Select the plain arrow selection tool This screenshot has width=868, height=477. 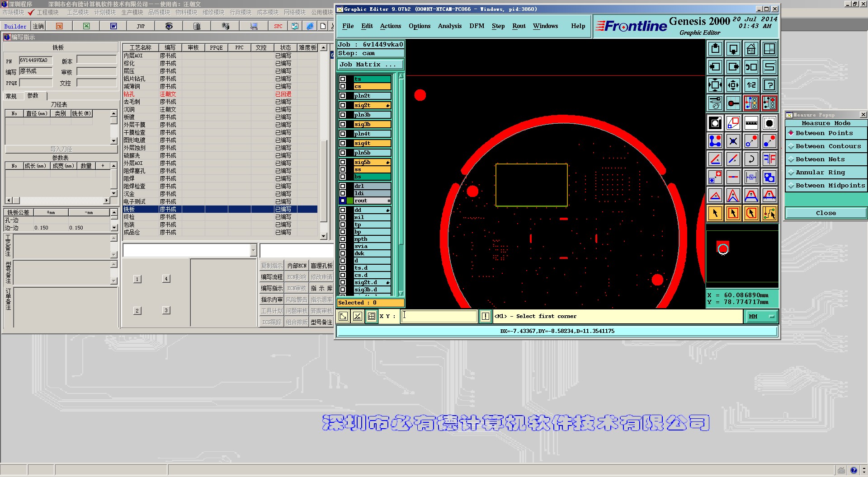tap(715, 213)
